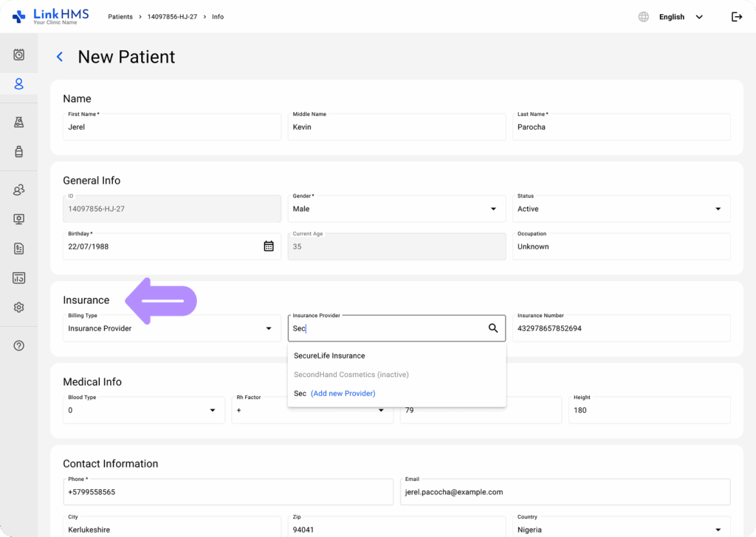Screen dimensions: 756x537
Task: Open the appointments calendar icon
Action: pos(18,53)
